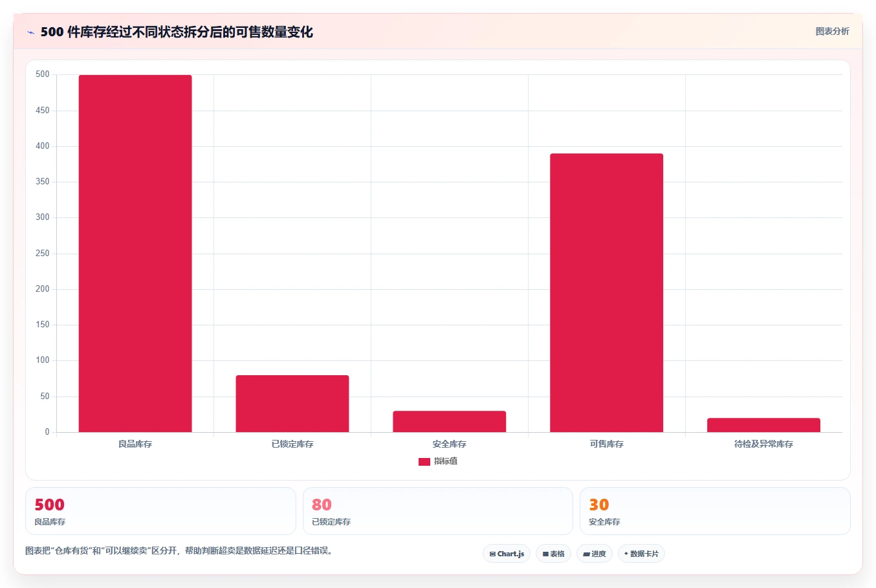
Task: Click the 可售库存 bar in the chart
Action: (607, 293)
